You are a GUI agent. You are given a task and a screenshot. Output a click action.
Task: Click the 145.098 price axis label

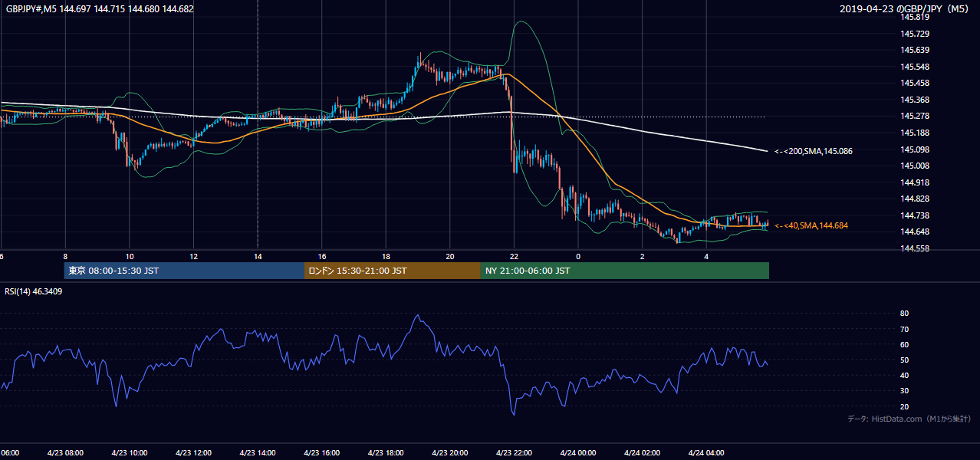coord(913,149)
